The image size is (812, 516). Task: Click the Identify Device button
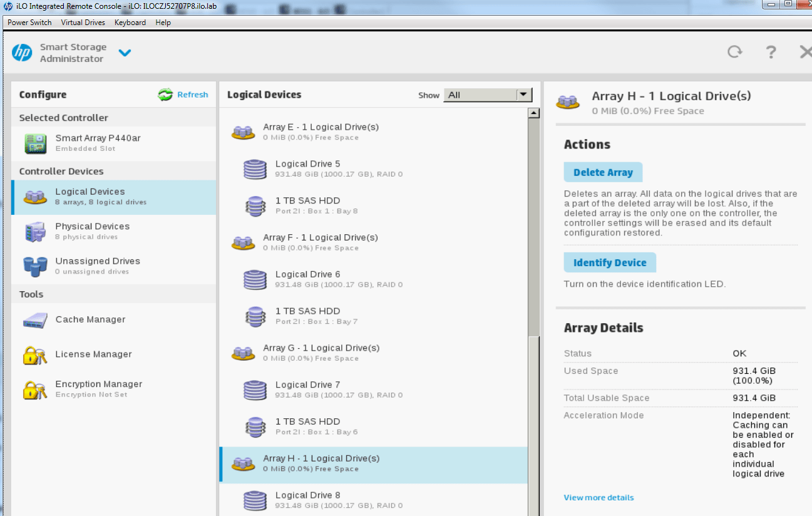tap(609, 262)
